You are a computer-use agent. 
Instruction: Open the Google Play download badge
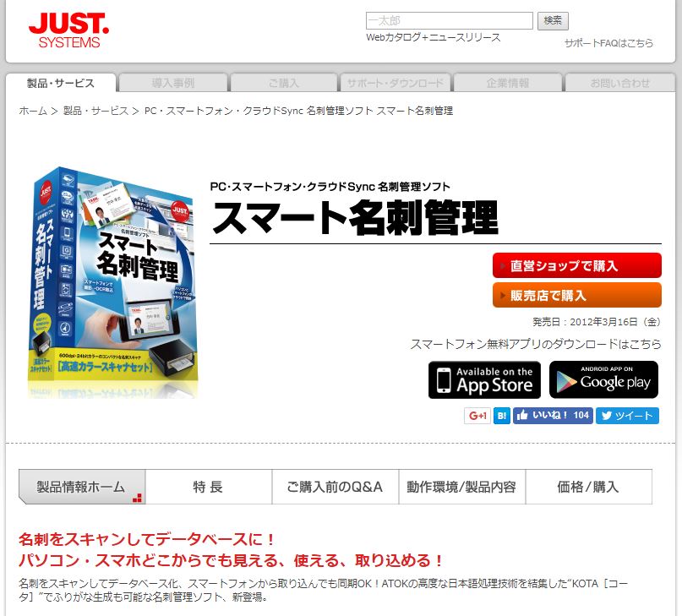click(603, 379)
